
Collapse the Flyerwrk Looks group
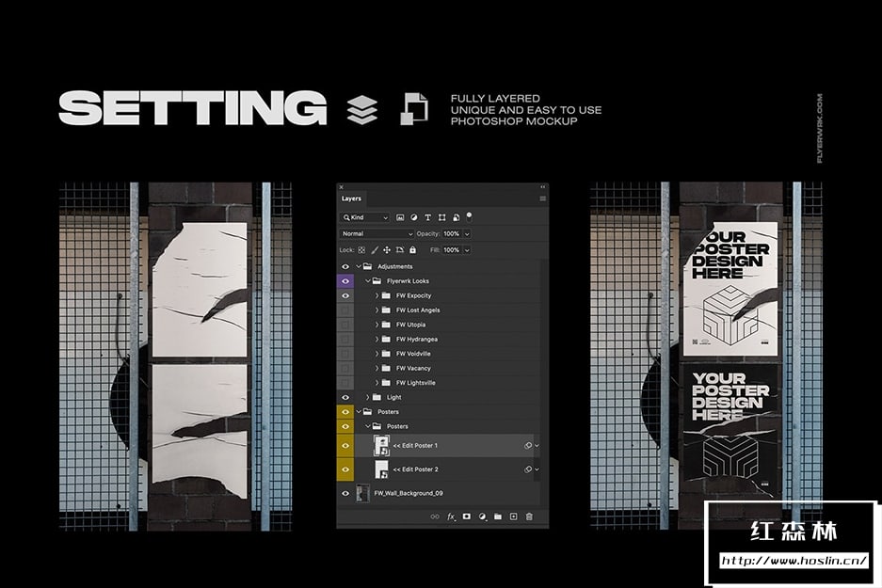pos(368,281)
